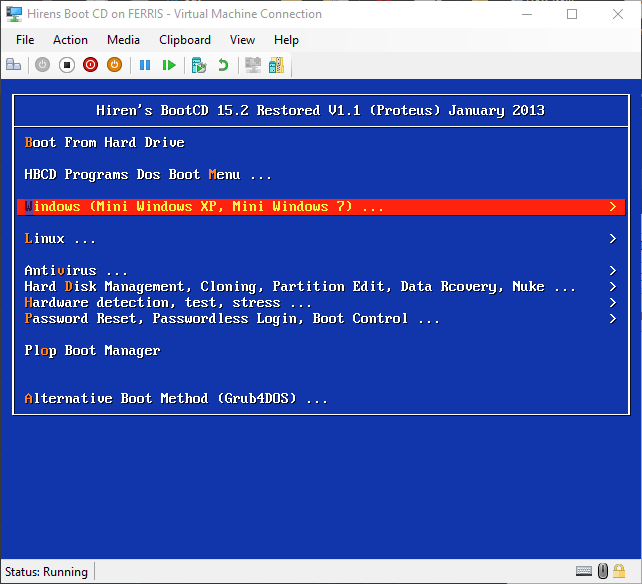
Task: Expand submenu arrow on Hard Disk Management row
Action: (613, 287)
